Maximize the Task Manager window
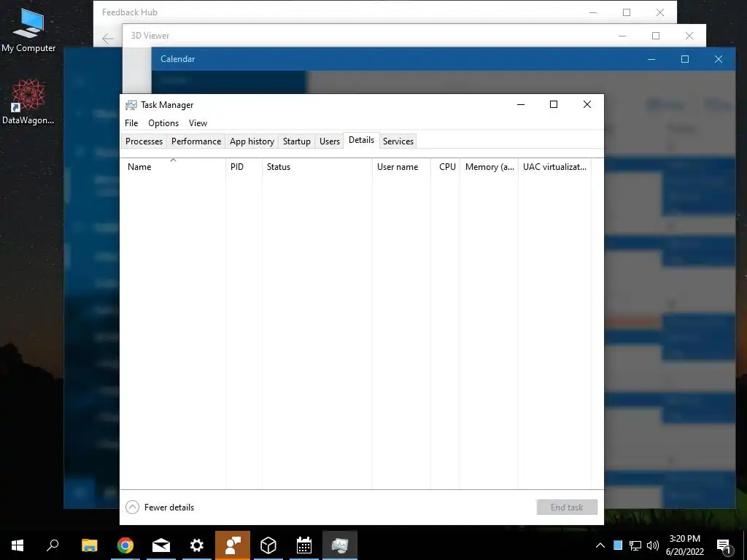The image size is (747, 560). pos(554,104)
